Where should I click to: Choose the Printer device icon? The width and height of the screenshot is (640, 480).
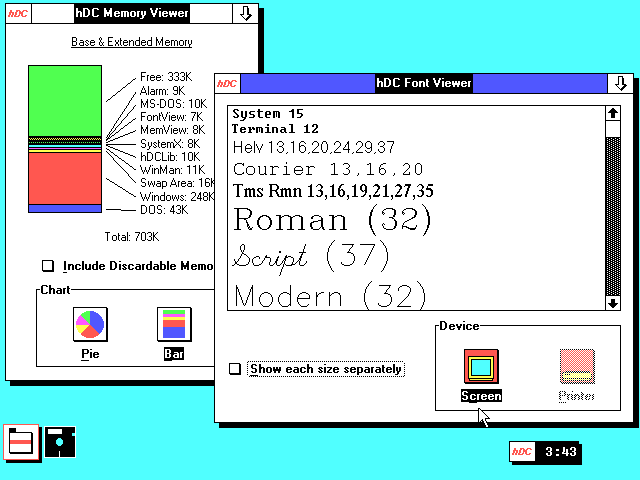pyautogui.click(x=577, y=366)
